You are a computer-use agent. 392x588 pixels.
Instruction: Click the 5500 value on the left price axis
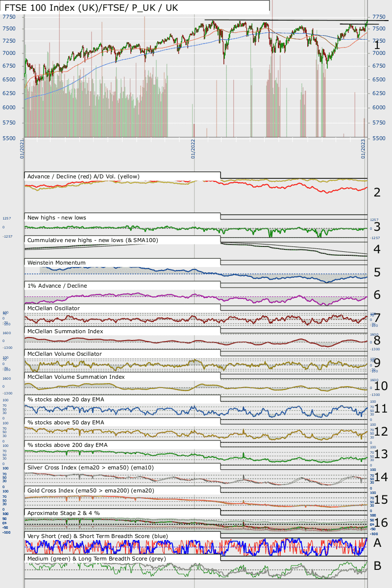point(9,139)
